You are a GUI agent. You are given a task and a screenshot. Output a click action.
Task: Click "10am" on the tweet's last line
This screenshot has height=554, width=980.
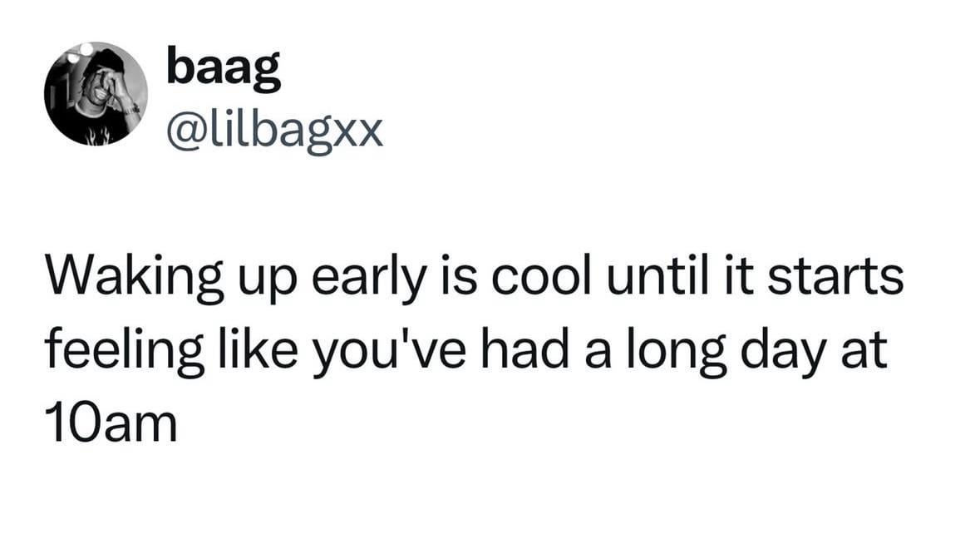click(x=111, y=424)
